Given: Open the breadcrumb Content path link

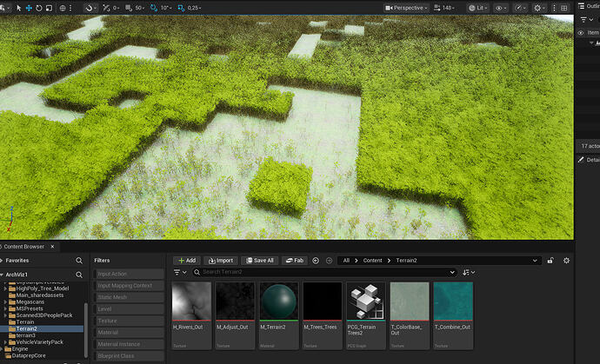Looking at the screenshot, I should coord(372,261).
